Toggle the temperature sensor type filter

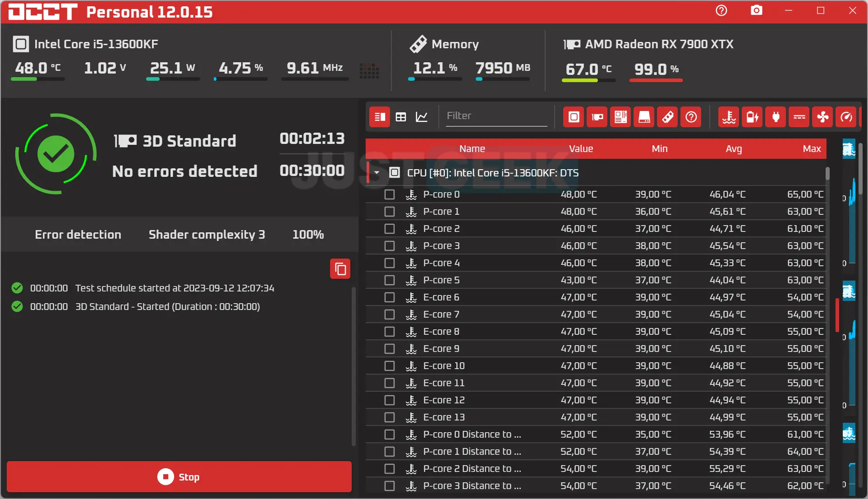(729, 117)
